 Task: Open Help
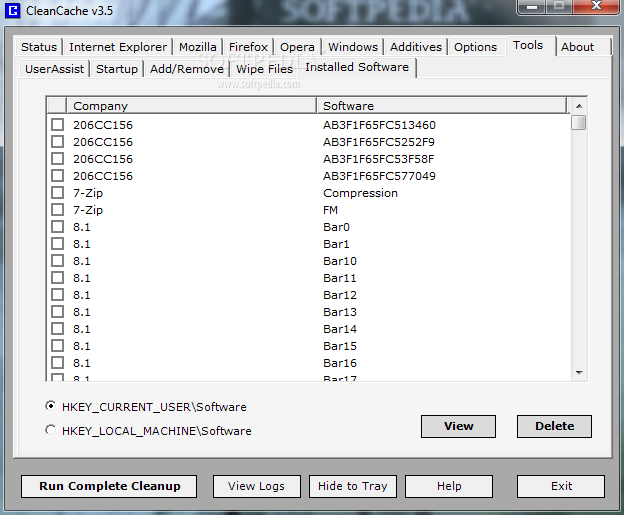point(449,486)
